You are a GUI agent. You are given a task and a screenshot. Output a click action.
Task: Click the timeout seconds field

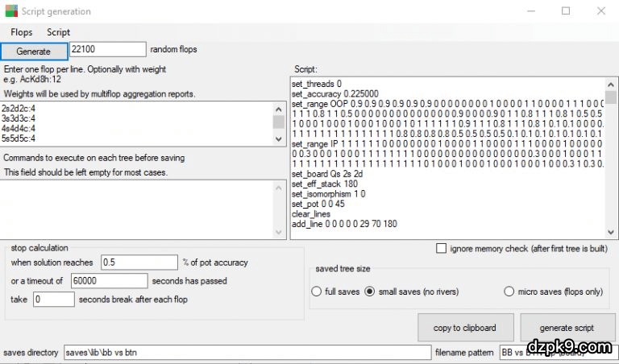coord(108,281)
